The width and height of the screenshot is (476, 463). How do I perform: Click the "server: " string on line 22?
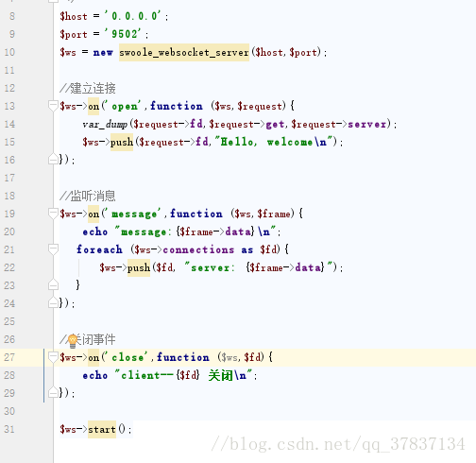pyautogui.click(x=210, y=267)
